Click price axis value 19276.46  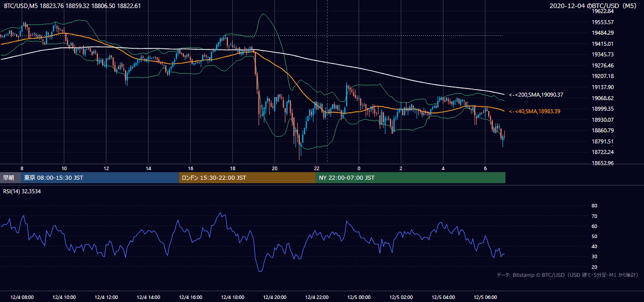coord(602,65)
